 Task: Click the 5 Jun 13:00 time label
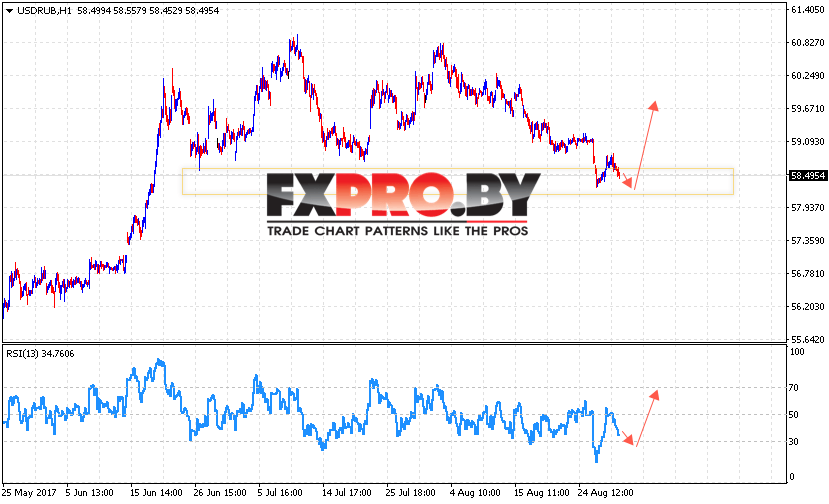pos(89,492)
